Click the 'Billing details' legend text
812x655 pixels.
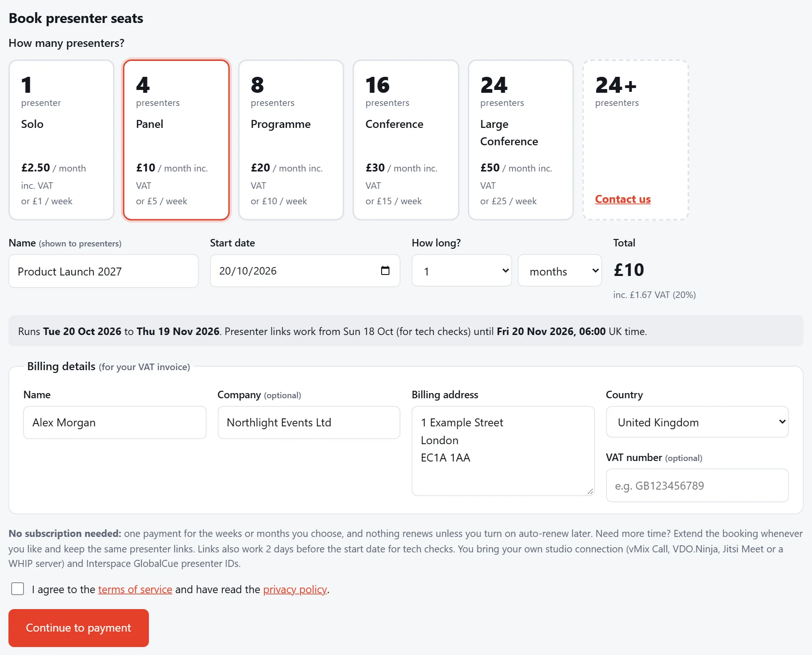[61, 366]
